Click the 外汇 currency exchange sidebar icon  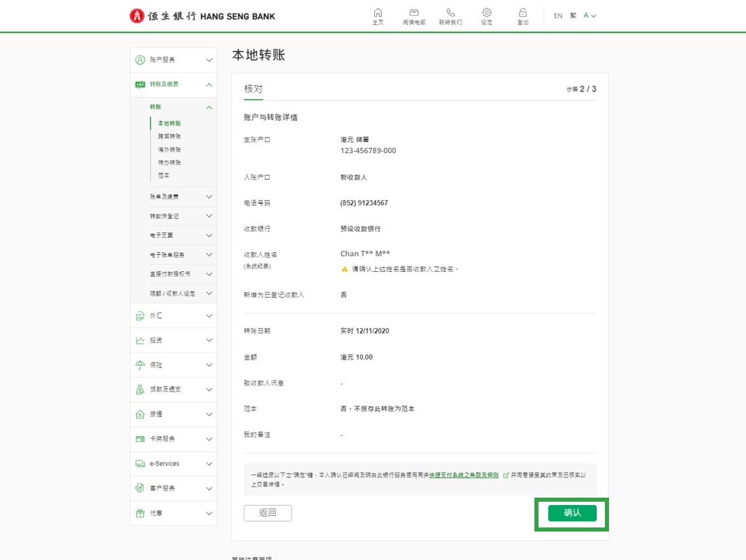point(140,316)
